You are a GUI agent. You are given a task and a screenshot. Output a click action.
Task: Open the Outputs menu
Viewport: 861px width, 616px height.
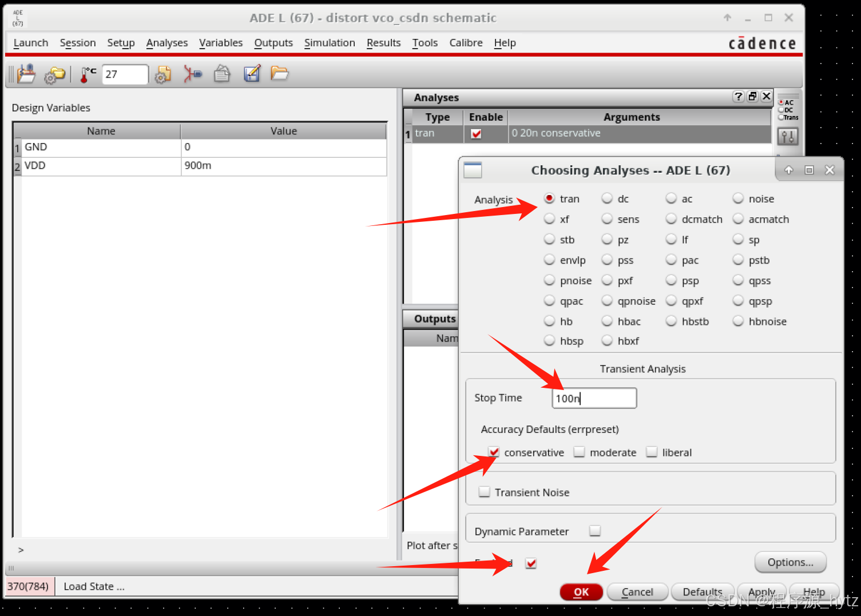pos(273,43)
